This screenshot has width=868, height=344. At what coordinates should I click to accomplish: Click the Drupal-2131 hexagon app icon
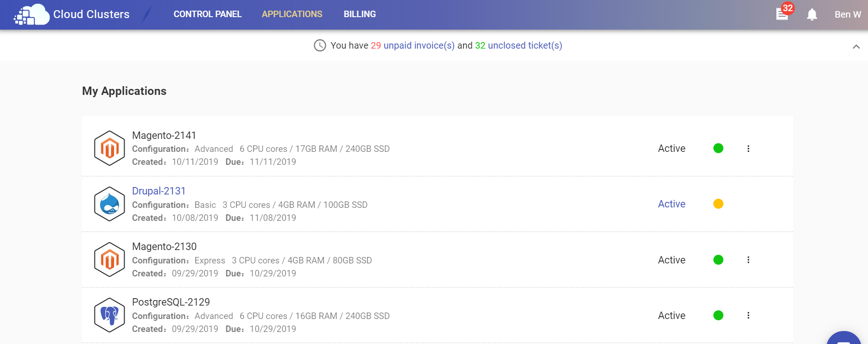(x=109, y=204)
